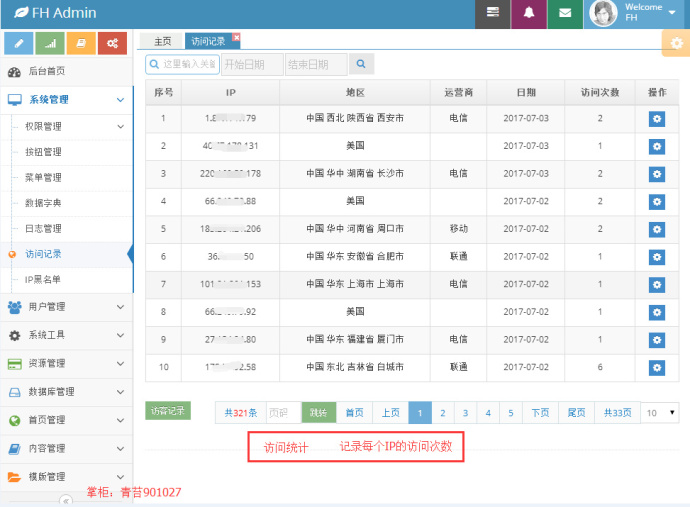Open action gear for the 厦门市 row
The height and width of the screenshot is (507, 690).
tap(657, 340)
